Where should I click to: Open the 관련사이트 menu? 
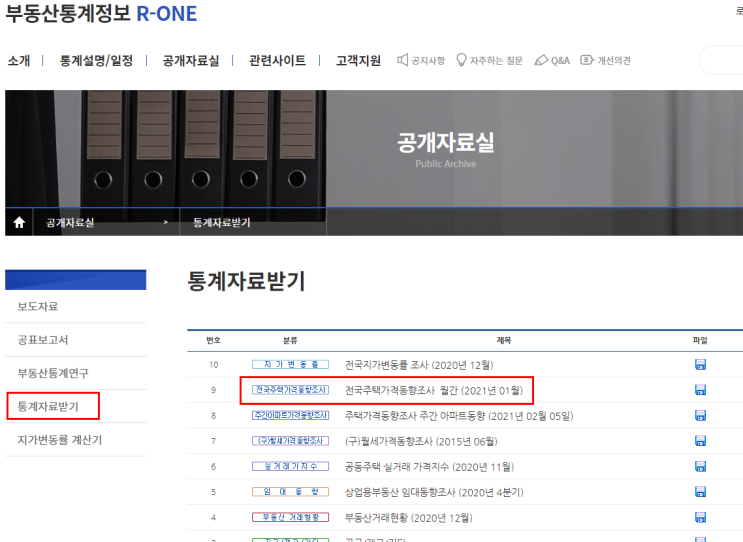(277, 61)
